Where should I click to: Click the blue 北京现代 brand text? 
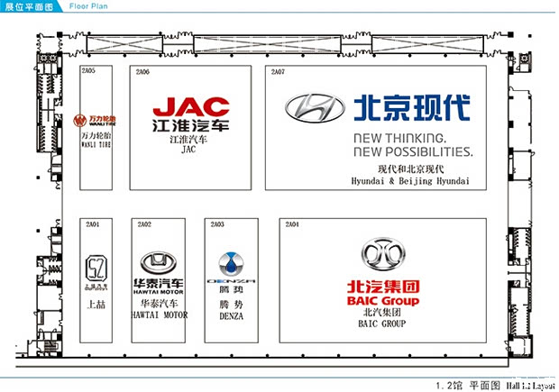click(x=411, y=107)
